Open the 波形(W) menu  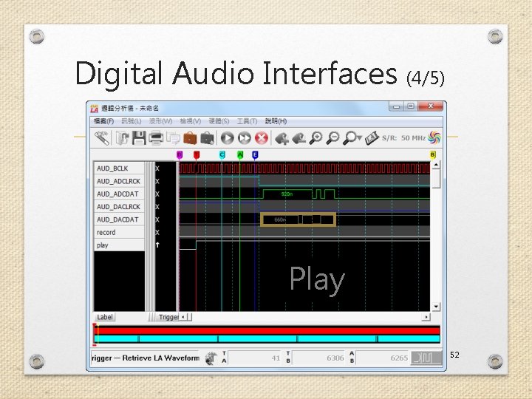click(161, 121)
